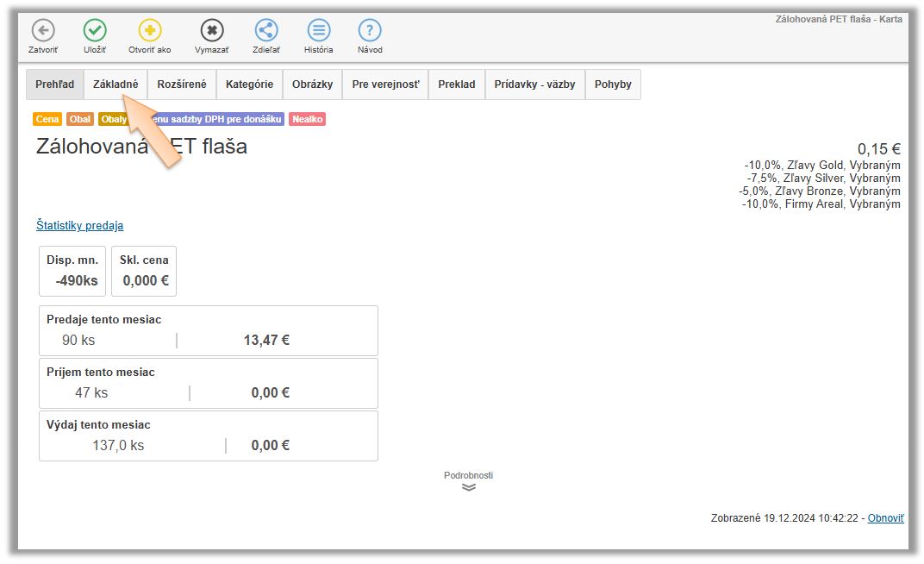Click the pink Nealko tag
The height and width of the screenshot is (564, 924).
point(307,119)
